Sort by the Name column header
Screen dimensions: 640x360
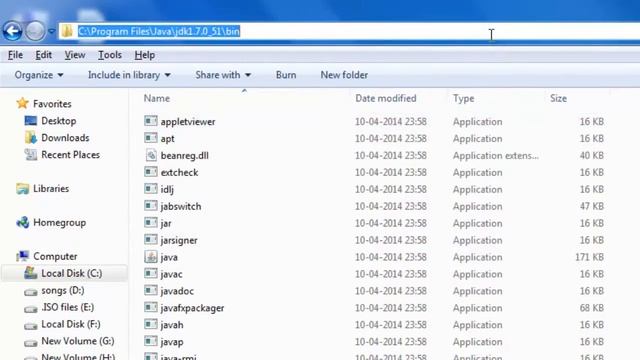[x=157, y=98]
